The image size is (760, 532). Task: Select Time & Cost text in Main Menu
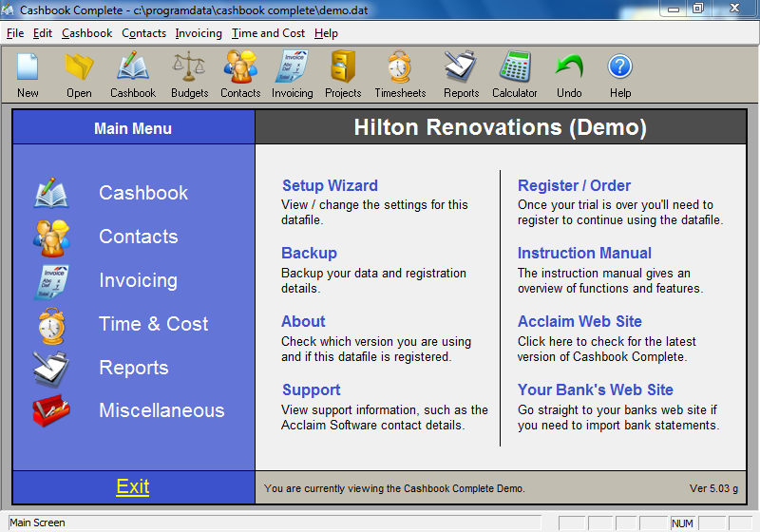click(x=154, y=324)
